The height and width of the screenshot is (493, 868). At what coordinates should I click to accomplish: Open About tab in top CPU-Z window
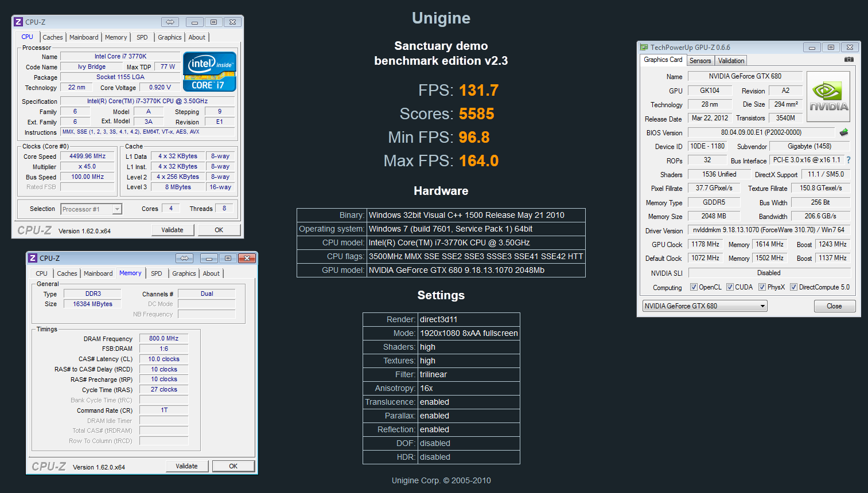coord(197,37)
